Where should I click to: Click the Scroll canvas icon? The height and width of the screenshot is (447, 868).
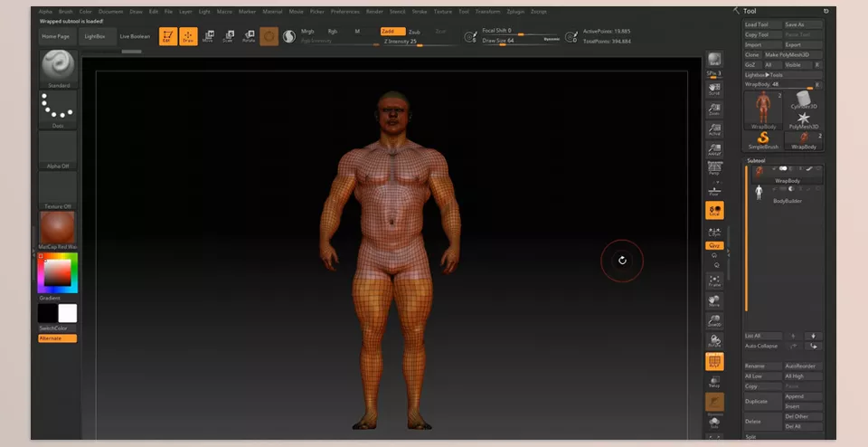714,89
